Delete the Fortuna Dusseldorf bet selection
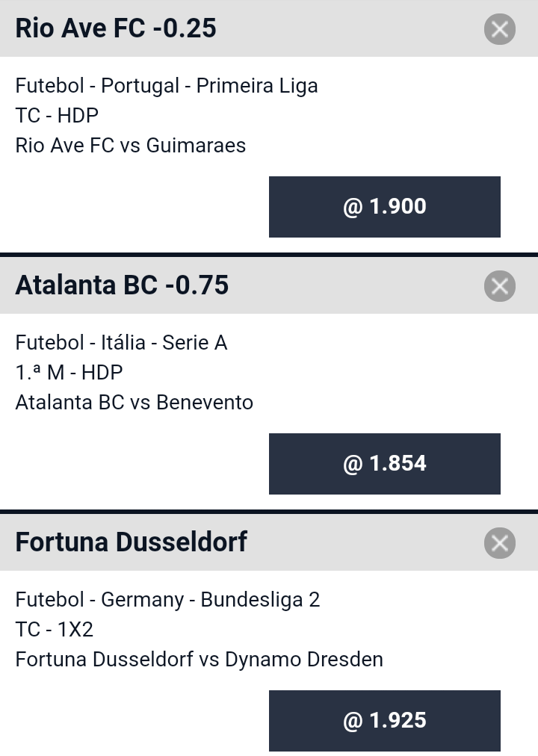 coord(499,543)
